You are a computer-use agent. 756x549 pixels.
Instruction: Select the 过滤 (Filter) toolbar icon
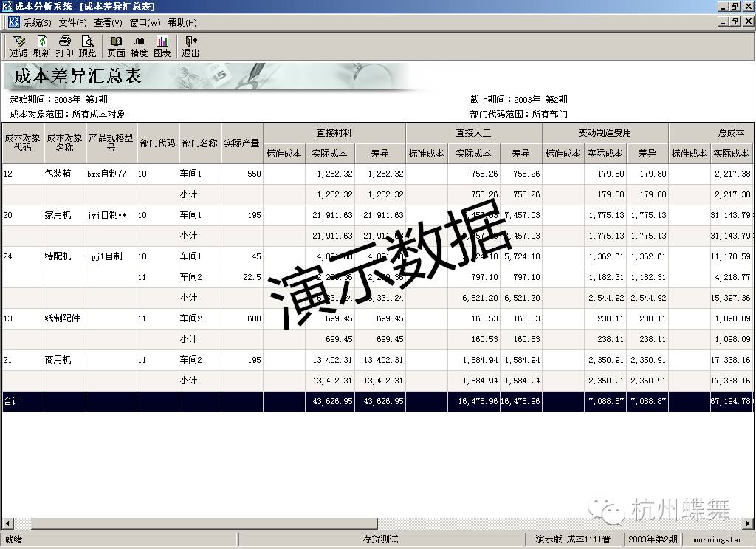(x=18, y=45)
